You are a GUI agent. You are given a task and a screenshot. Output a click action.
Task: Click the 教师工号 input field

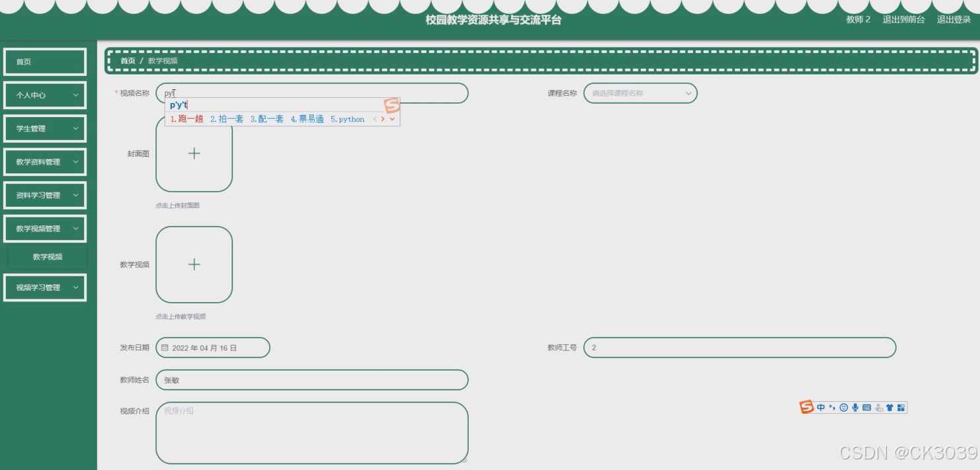[x=739, y=348]
